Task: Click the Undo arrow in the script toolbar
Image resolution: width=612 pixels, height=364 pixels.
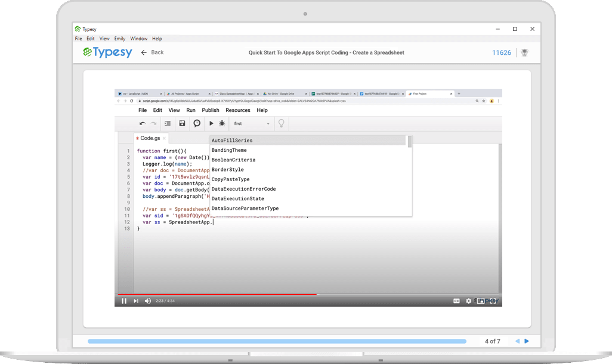Action: point(143,123)
